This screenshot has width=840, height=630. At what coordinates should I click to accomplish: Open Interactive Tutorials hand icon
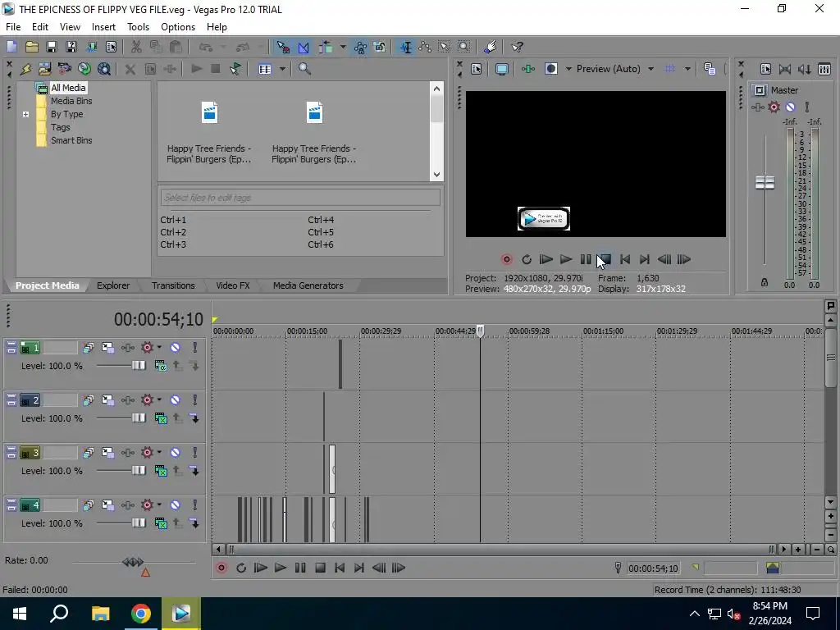point(490,47)
